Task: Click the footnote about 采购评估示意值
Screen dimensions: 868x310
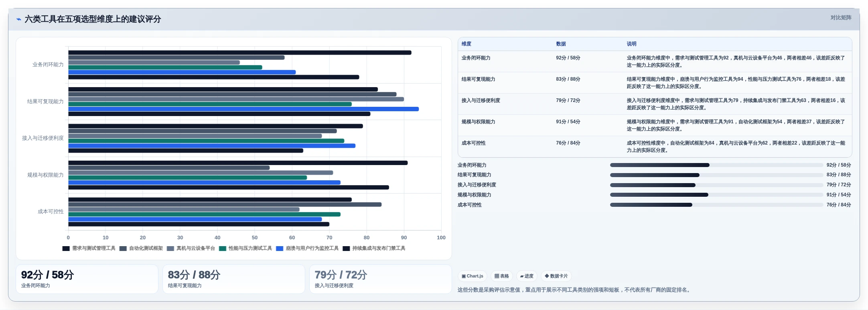Action: click(575, 290)
